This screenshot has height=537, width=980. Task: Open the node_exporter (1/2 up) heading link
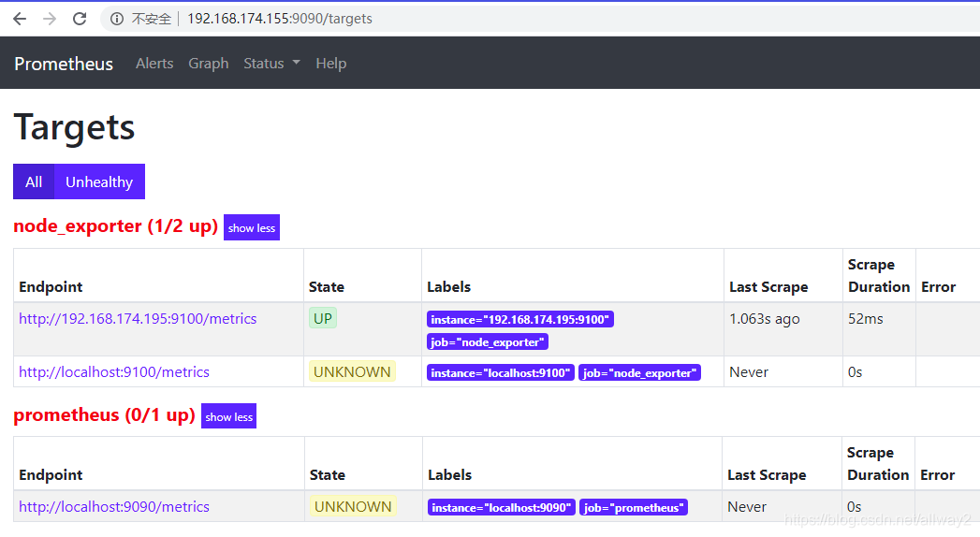[116, 226]
